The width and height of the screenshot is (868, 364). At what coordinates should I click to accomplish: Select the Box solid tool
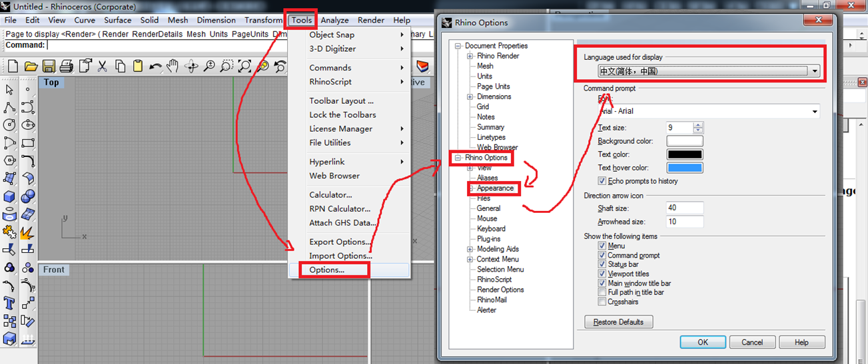(x=10, y=197)
